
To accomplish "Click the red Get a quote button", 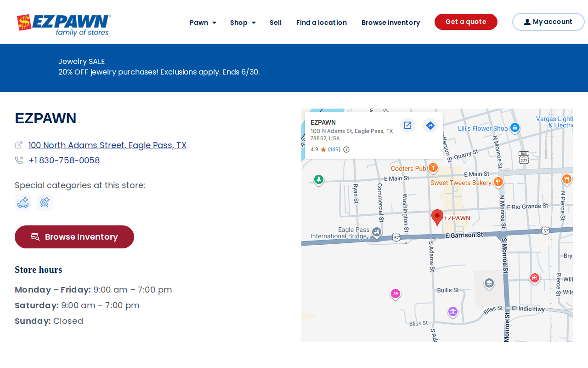I will click(x=466, y=22).
